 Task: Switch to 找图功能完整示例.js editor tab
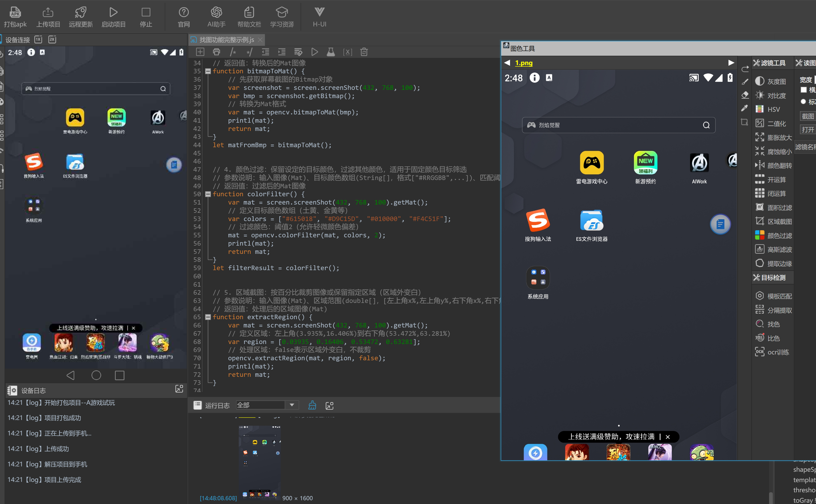226,40
